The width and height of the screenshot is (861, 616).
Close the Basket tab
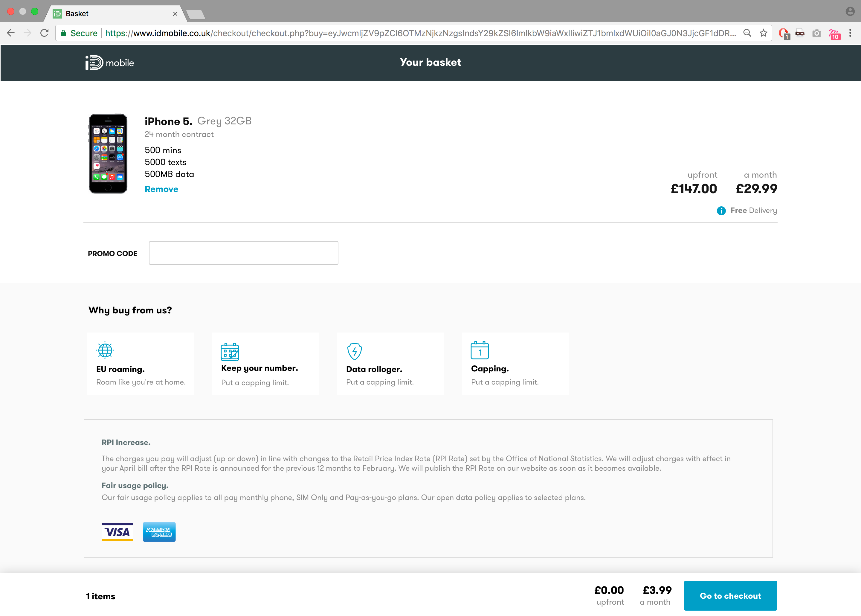(x=175, y=14)
